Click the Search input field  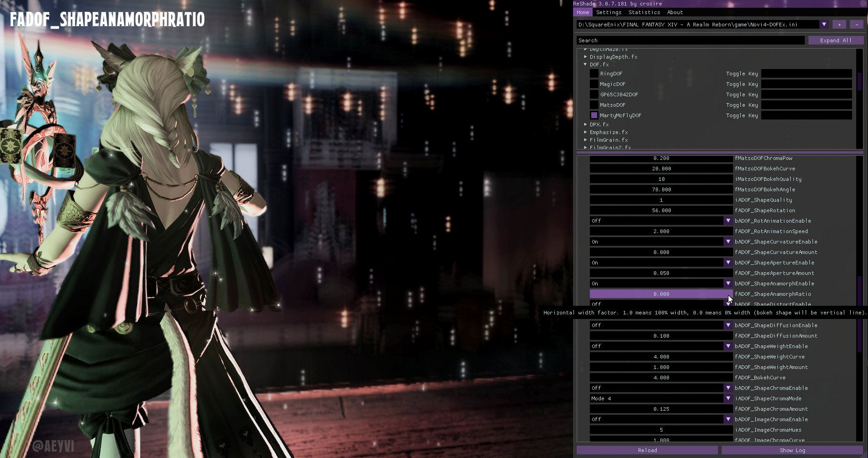690,40
